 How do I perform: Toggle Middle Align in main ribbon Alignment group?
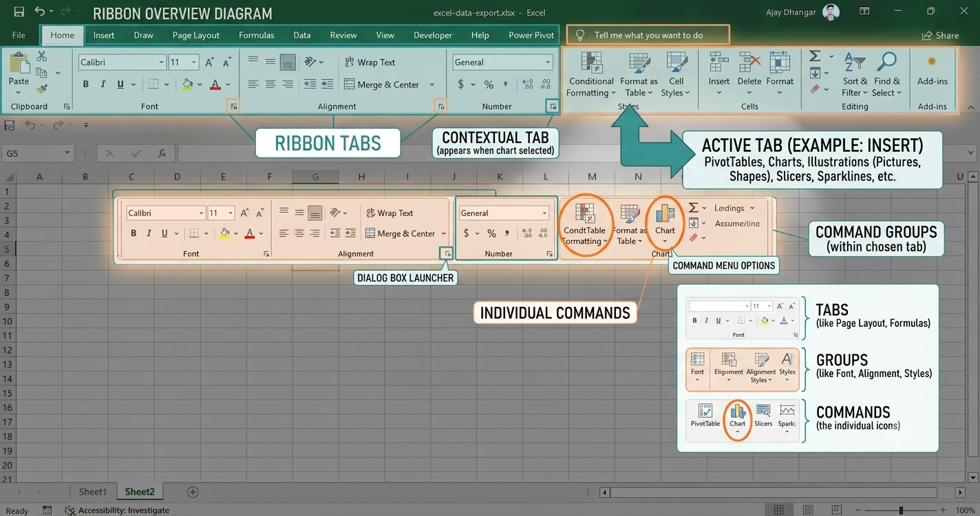coord(270,62)
